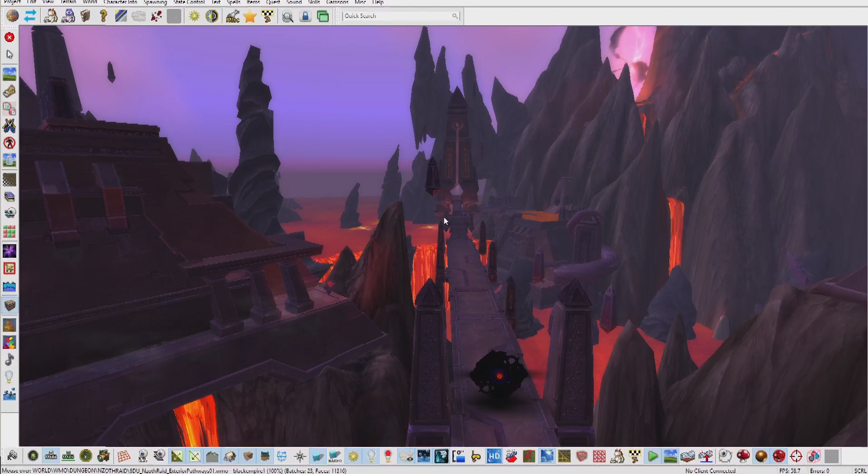Toggle the HD rendering button
The width and height of the screenshot is (868, 474).
click(x=493, y=456)
